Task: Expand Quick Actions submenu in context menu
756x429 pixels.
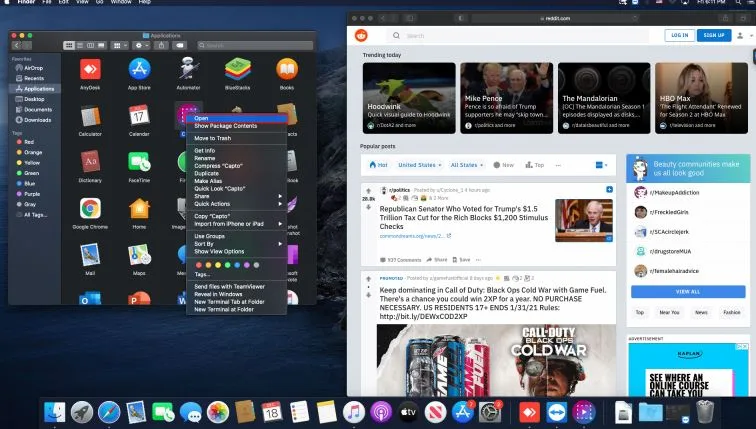Action: (237, 204)
